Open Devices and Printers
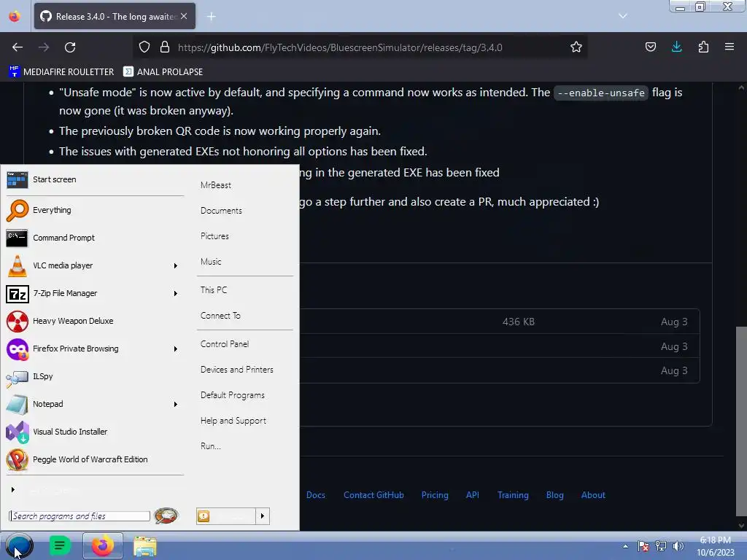Viewport: 747px width, 560px height. 237,370
